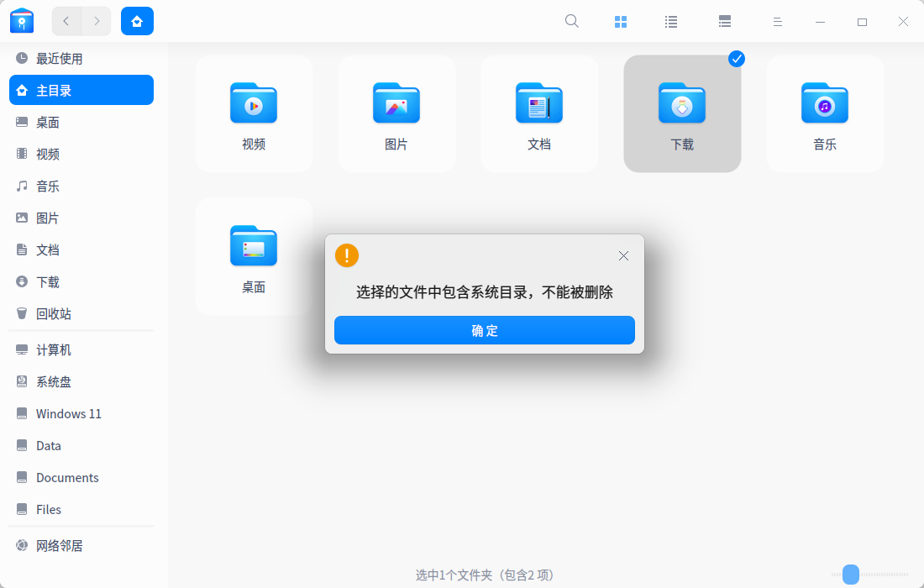924x588 pixels.
Task: Uncheck the 下载 folder selection checkmark
Action: point(737,59)
